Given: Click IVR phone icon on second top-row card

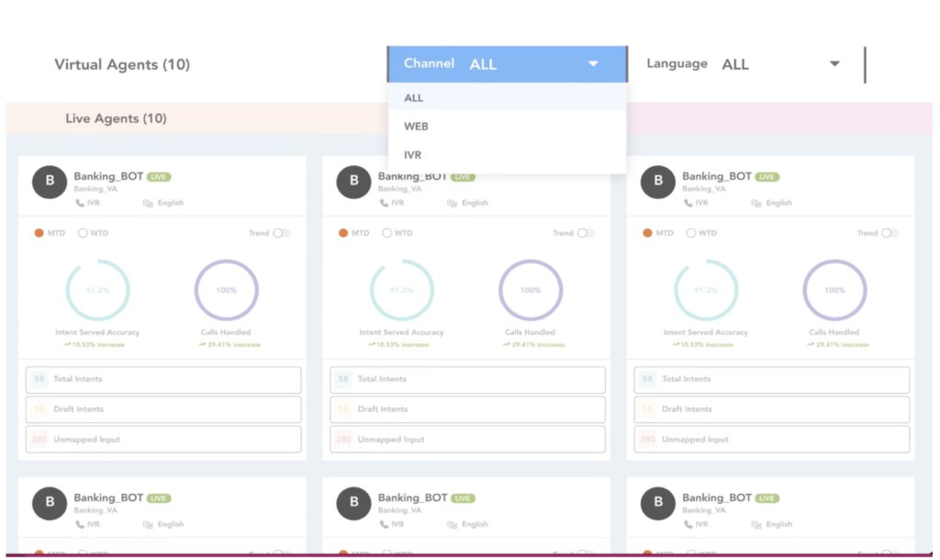Looking at the screenshot, I should [x=384, y=203].
